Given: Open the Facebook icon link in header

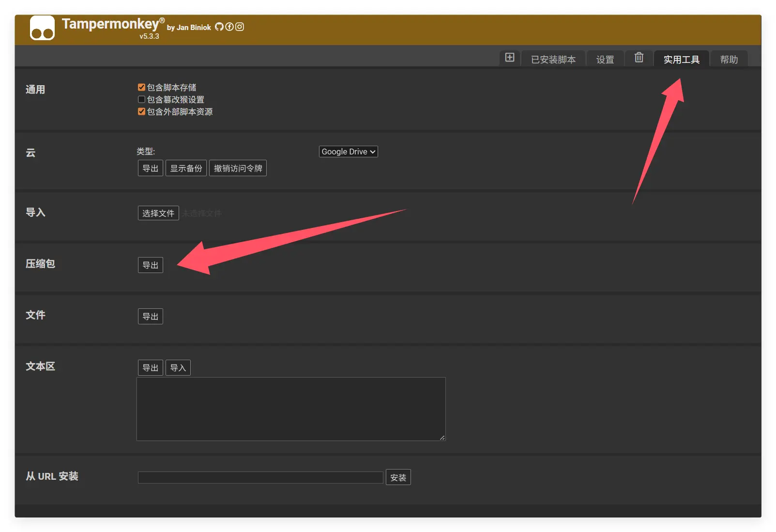Looking at the screenshot, I should tap(229, 27).
